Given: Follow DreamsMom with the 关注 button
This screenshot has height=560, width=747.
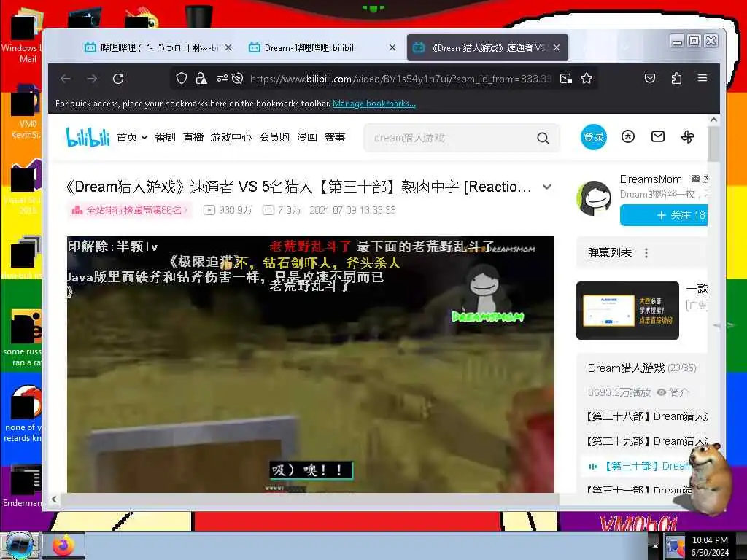Looking at the screenshot, I should (664, 215).
